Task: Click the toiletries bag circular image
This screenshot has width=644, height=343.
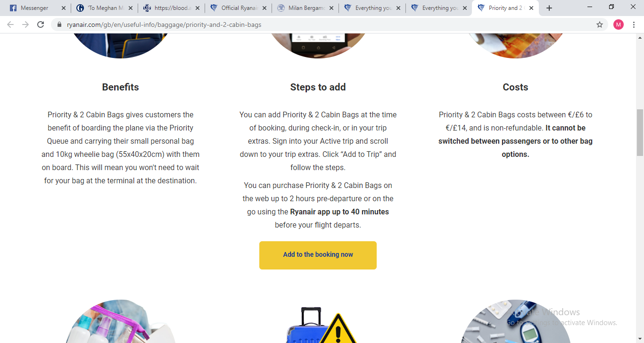Action: click(x=121, y=321)
